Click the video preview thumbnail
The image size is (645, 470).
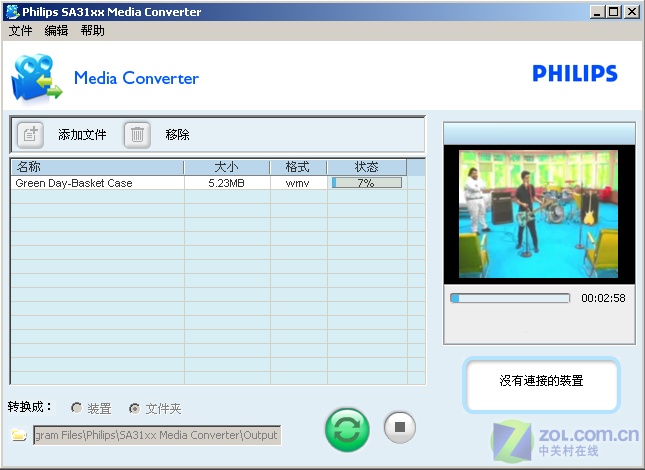point(538,214)
